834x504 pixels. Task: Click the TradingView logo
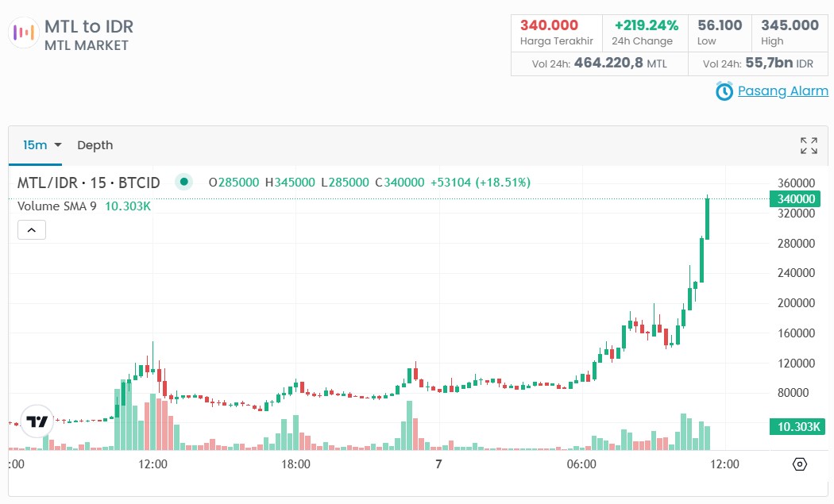coord(37,421)
